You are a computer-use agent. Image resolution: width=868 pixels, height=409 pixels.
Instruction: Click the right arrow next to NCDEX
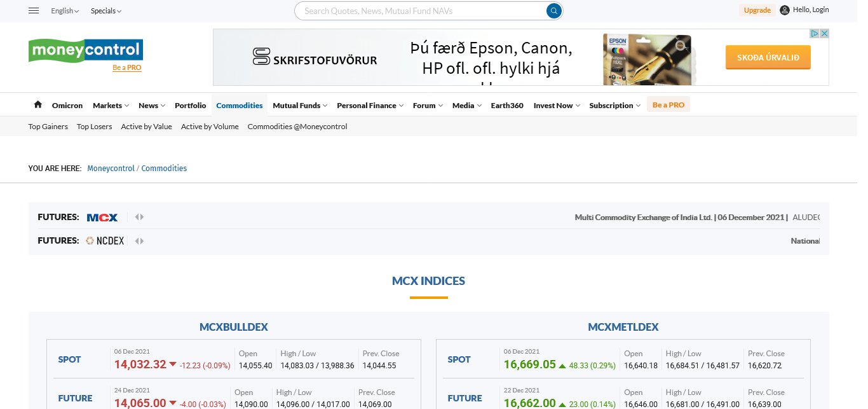142,241
